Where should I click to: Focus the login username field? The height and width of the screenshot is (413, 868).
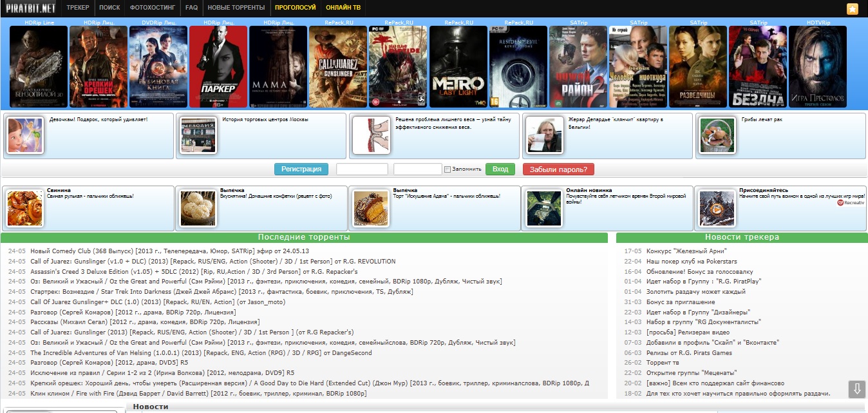pyautogui.click(x=362, y=169)
